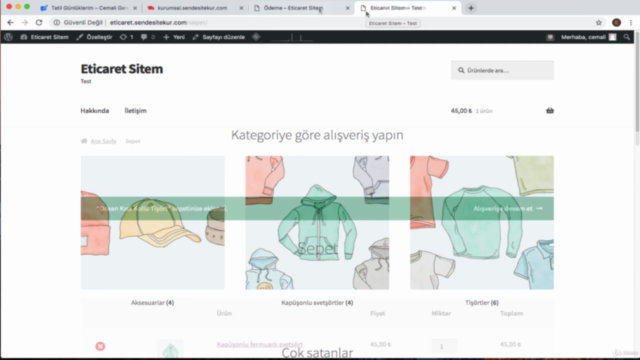Image resolution: width=640 pixels, height=360 pixels.
Task: Open the updates indicator showing 1
Action: tap(127, 37)
